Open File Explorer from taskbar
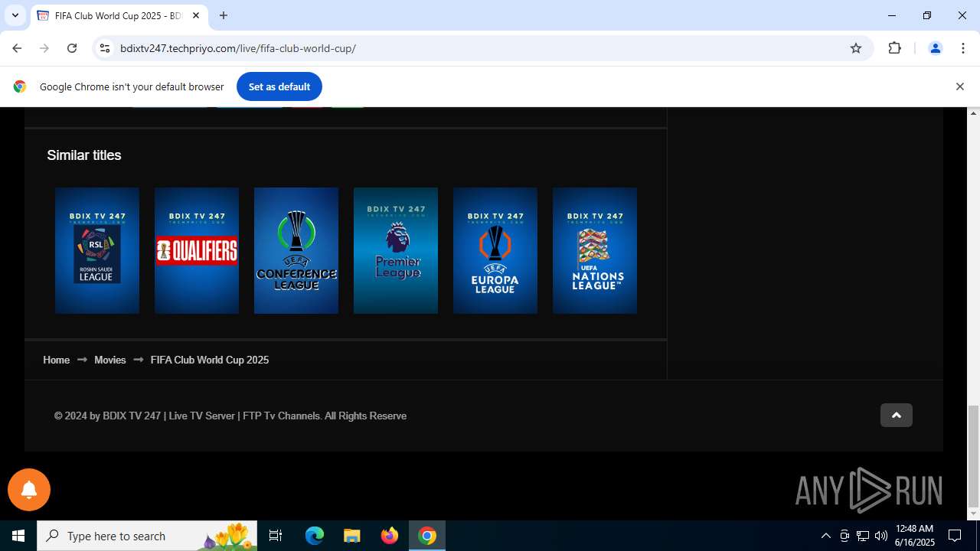Viewport: 980px width, 551px height. (351, 536)
